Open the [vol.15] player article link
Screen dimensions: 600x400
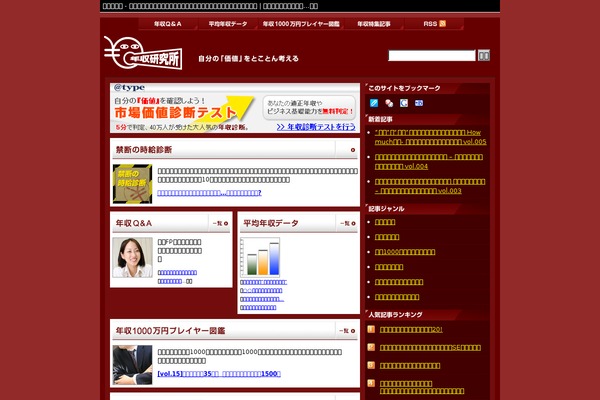click(x=219, y=374)
